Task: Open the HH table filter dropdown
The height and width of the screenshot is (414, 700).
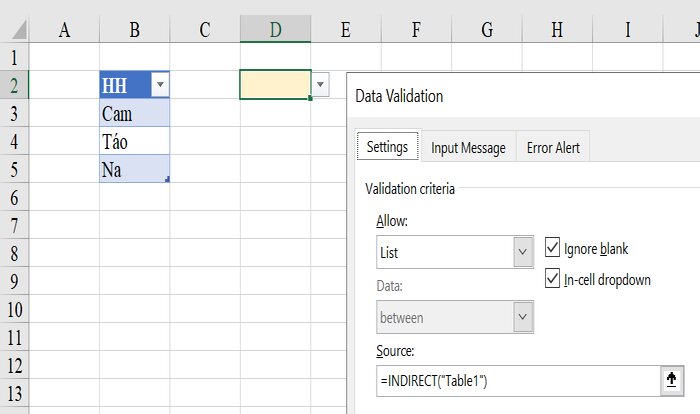Action: click(x=160, y=84)
